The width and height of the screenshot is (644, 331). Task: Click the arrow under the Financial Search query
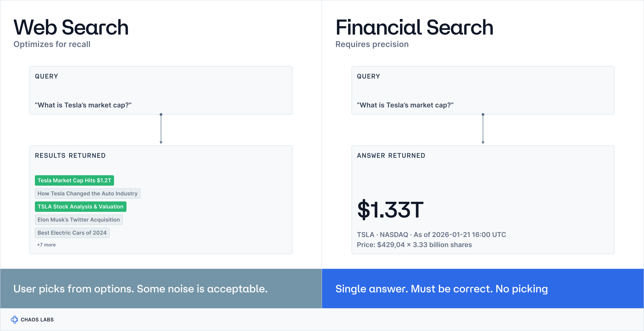click(x=483, y=129)
